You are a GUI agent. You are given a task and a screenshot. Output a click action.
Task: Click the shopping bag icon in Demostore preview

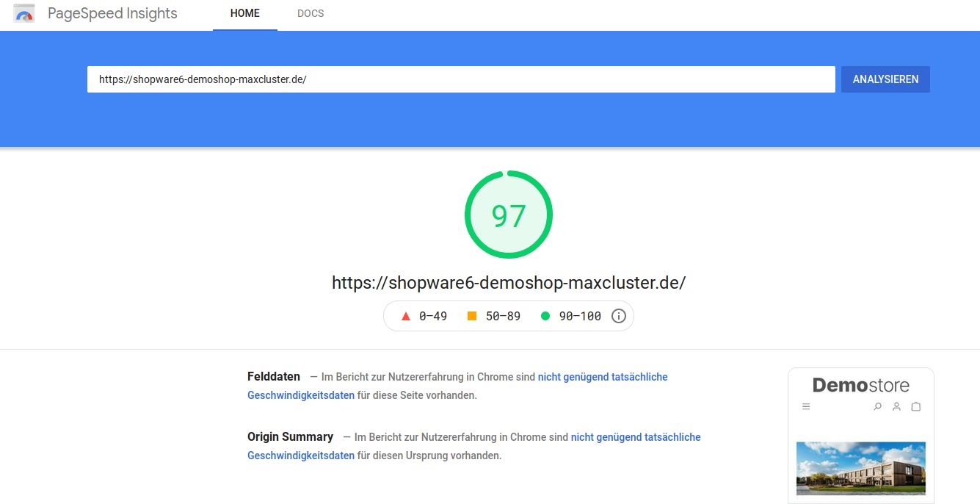(915, 406)
